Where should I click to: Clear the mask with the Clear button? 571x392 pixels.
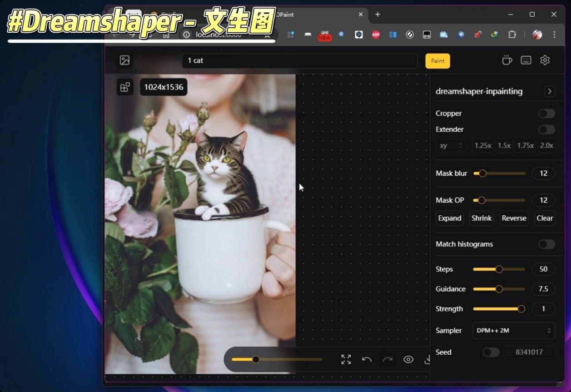[x=545, y=218]
